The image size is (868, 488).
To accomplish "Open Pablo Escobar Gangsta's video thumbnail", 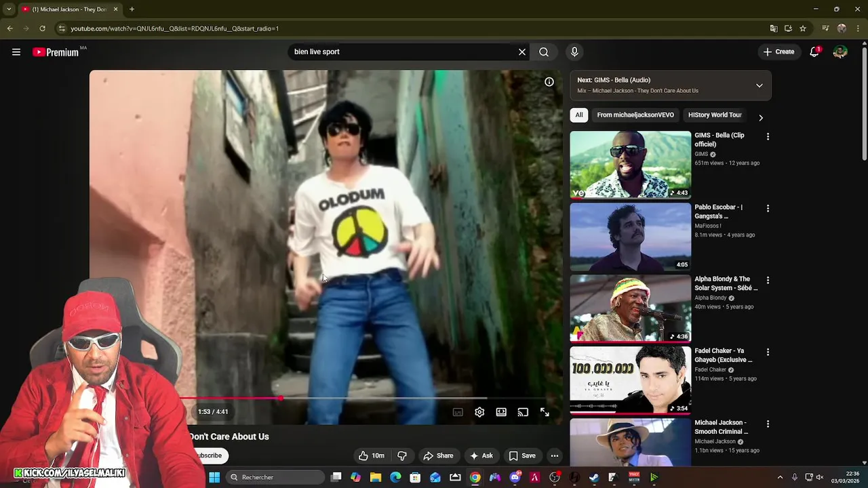I will click(630, 237).
